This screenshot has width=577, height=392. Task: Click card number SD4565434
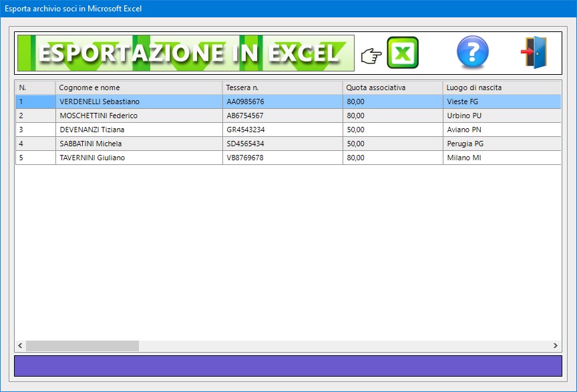pos(245,144)
